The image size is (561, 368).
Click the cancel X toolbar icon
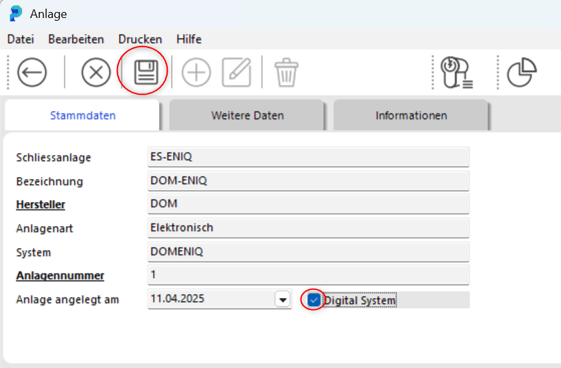pos(96,72)
